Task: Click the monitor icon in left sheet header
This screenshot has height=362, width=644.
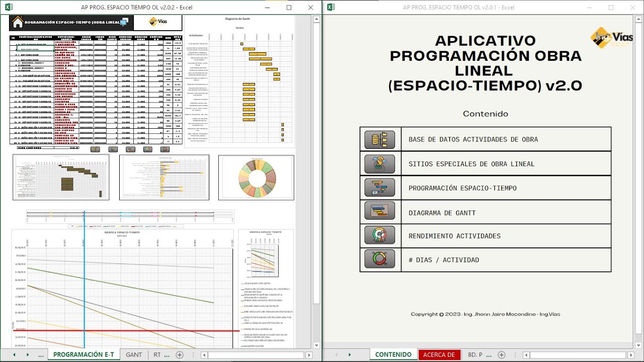Action: pyautogui.click(x=124, y=22)
